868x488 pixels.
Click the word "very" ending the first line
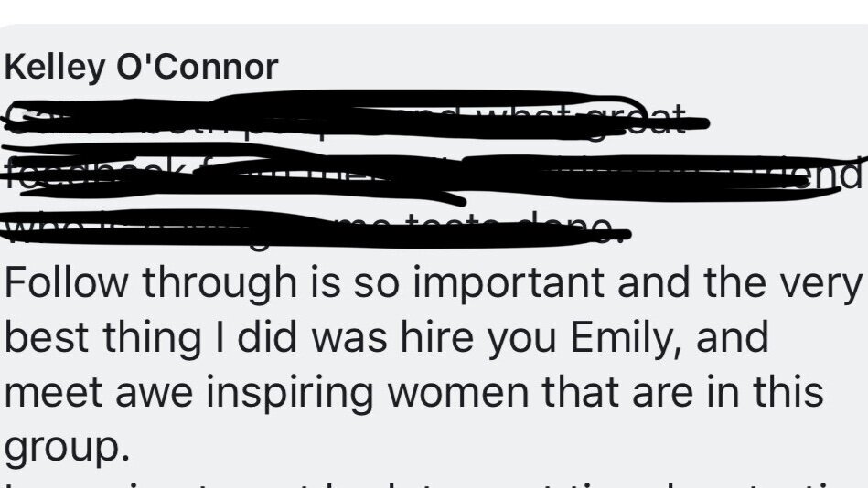[822, 283]
